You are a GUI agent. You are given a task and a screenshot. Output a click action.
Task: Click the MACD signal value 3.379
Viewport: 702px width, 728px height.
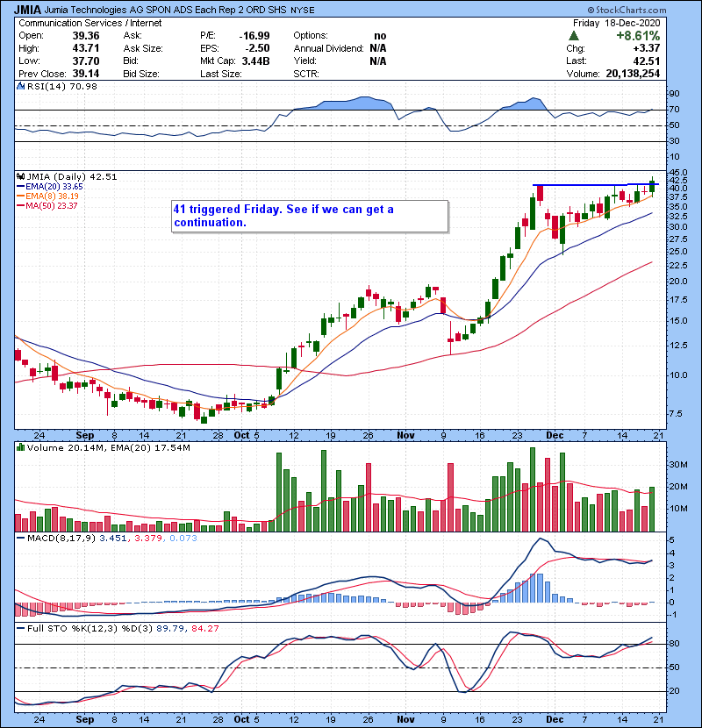coord(148,539)
